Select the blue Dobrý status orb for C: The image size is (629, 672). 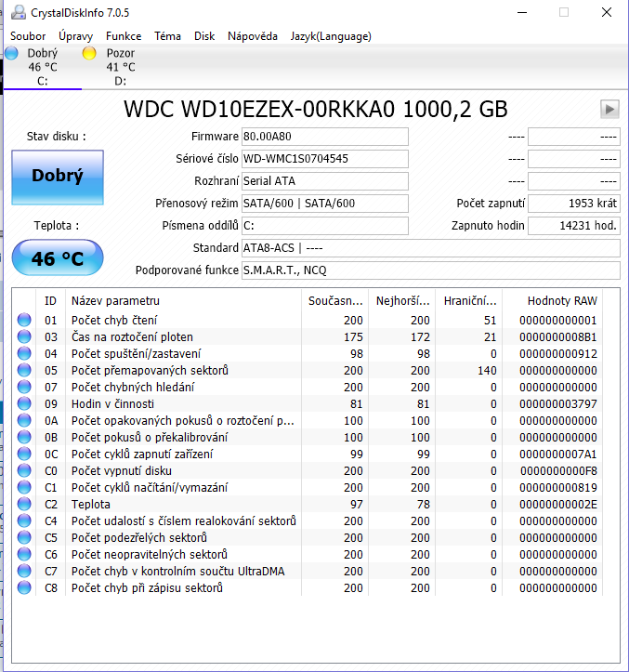click(11, 53)
